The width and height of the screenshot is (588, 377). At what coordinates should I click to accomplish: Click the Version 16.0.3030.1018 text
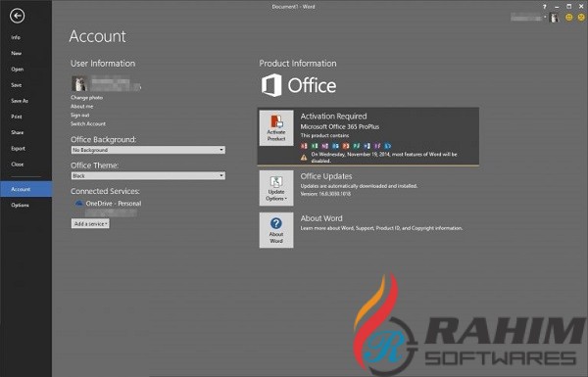[325, 194]
